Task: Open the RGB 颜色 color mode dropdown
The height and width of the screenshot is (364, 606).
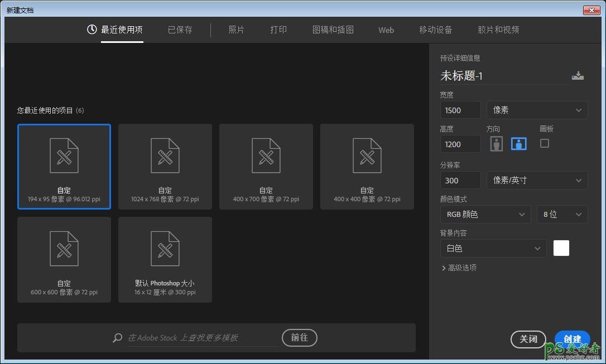Action: pyautogui.click(x=485, y=214)
